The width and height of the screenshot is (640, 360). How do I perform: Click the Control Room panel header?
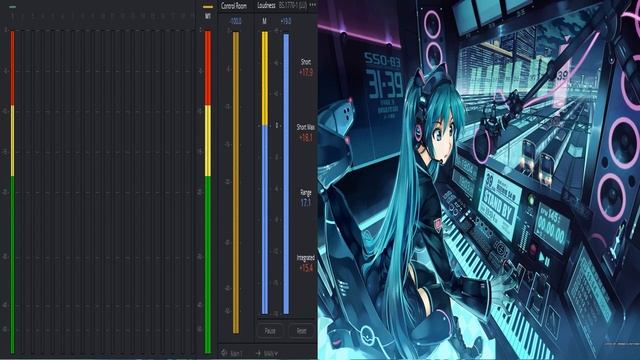click(234, 6)
